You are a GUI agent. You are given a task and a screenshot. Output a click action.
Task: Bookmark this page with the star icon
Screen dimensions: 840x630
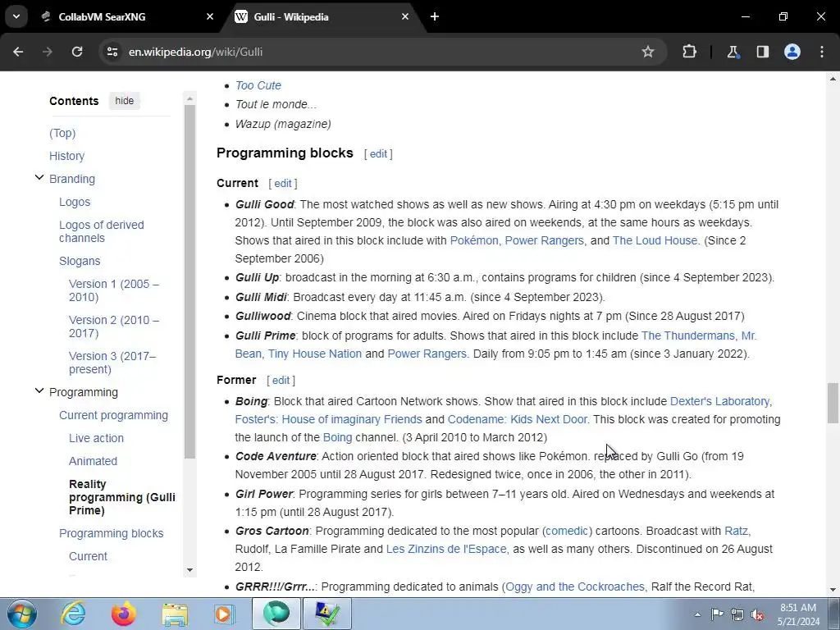click(648, 52)
